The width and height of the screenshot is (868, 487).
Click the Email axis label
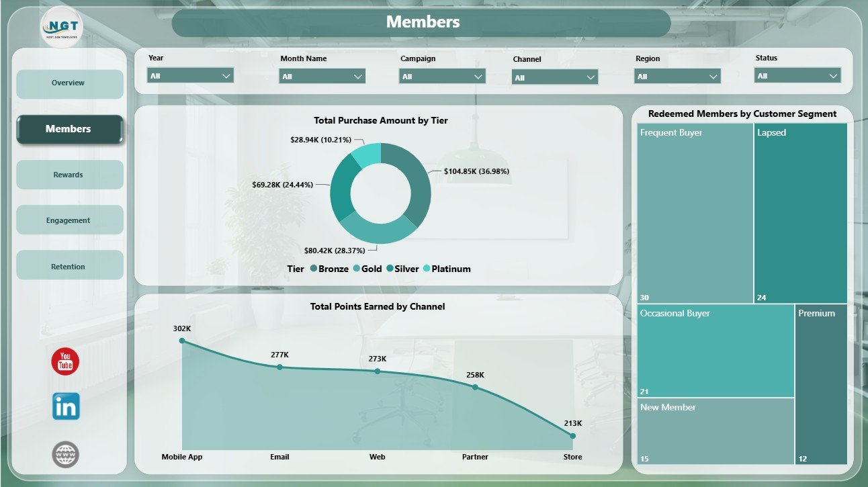(x=279, y=457)
